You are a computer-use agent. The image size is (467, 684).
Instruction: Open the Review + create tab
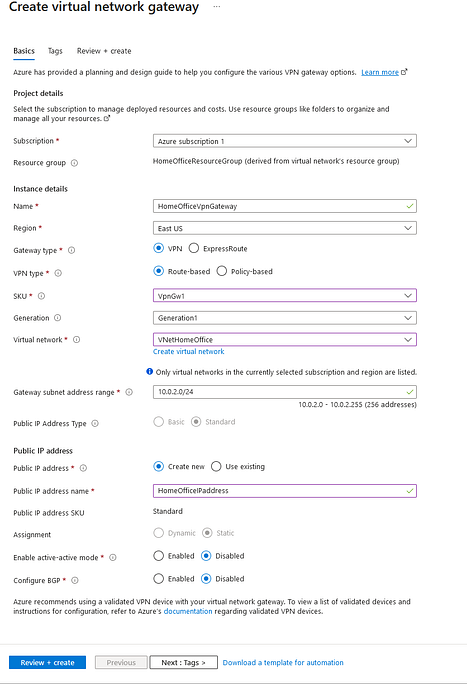(x=104, y=51)
